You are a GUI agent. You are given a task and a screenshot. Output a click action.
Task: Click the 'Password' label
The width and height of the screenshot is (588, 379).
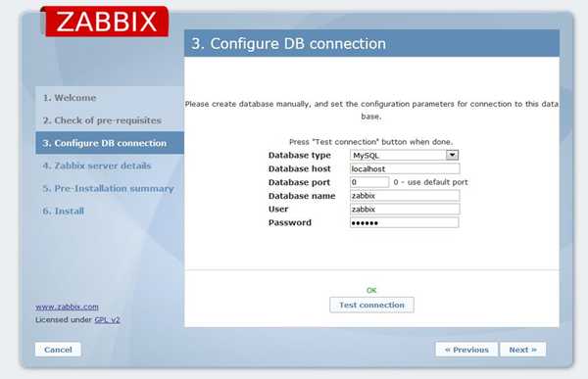290,222
